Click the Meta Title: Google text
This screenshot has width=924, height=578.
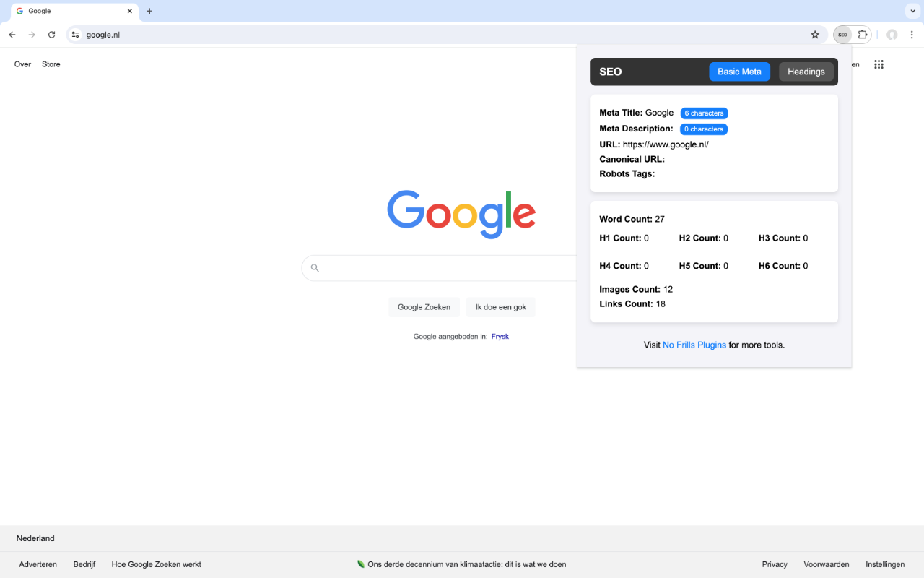coord(637,113)
